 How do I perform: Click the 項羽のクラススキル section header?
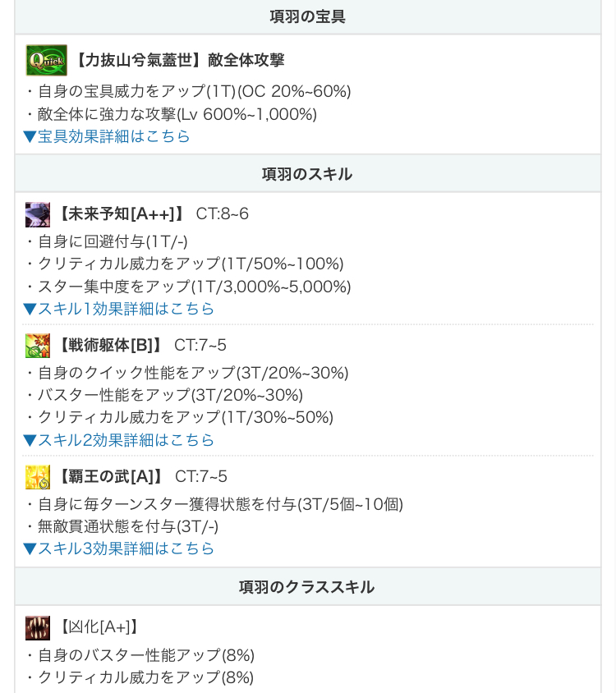coord(307,587)
